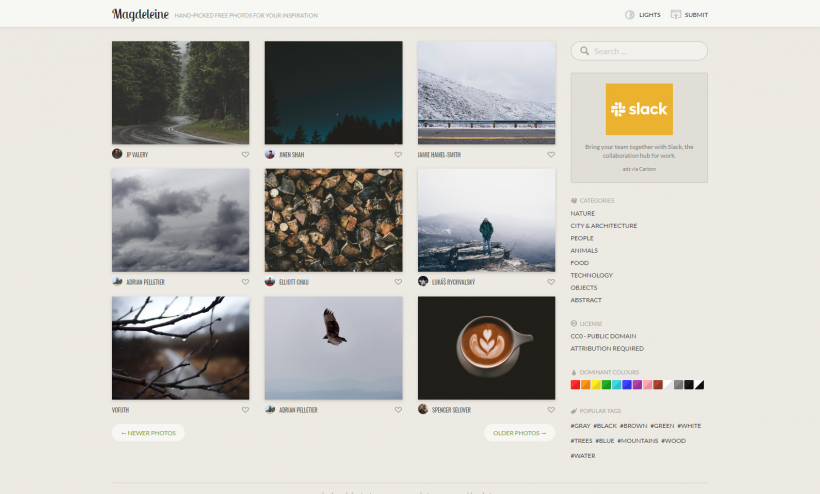Open the #WATER tag
820x494 pixels.
click(583, 456)
